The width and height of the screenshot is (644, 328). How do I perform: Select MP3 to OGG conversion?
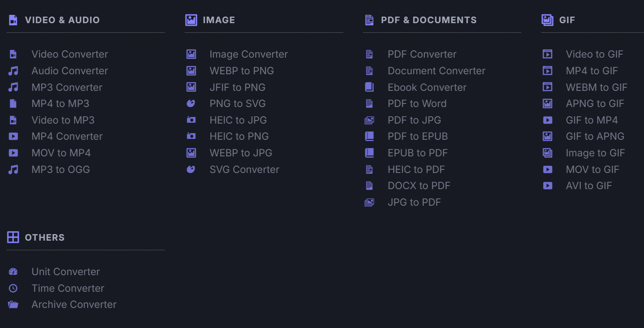pyautogui.click(x=61, y=169)
